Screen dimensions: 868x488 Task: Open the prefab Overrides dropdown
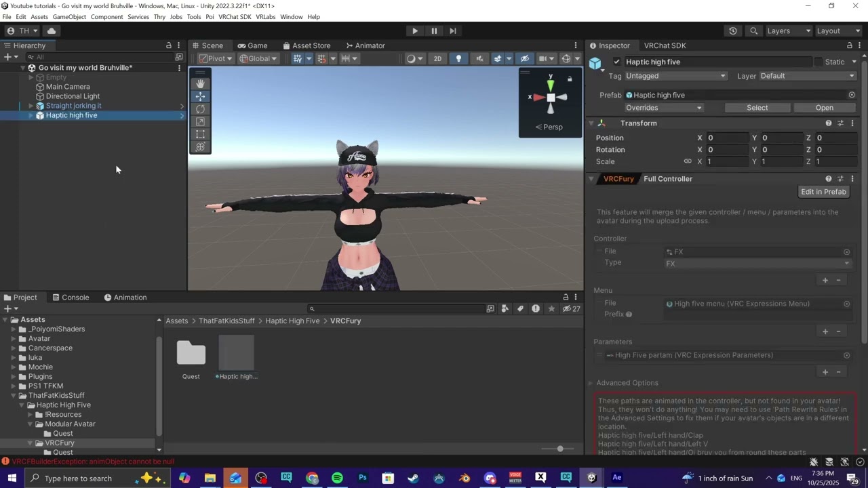(x=663, y=108)
